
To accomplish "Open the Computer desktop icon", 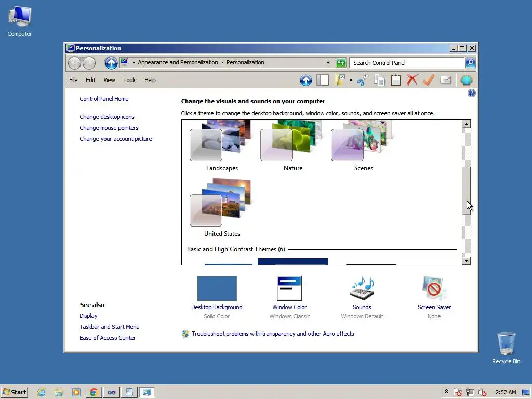I will [x=20, y=21].
